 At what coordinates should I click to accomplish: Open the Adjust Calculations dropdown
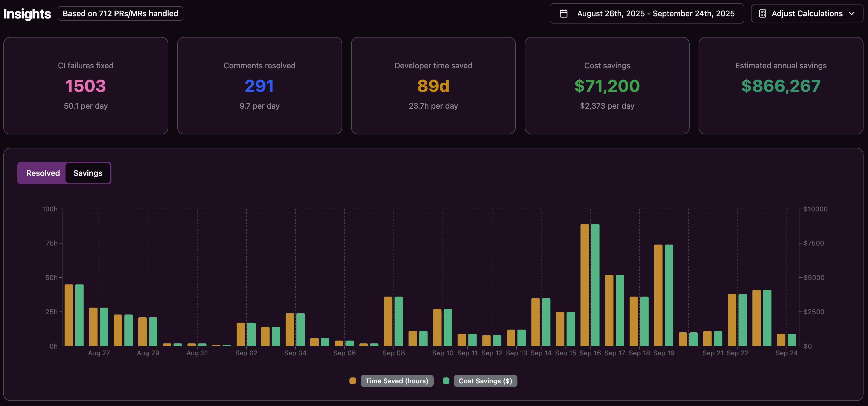pos(807,13)
